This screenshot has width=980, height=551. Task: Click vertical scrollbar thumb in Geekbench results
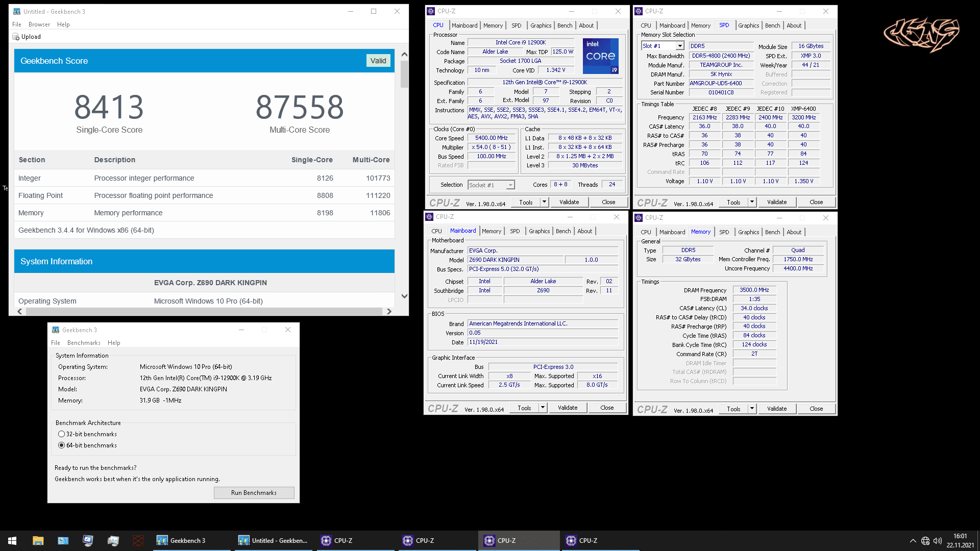coord(404,74)
